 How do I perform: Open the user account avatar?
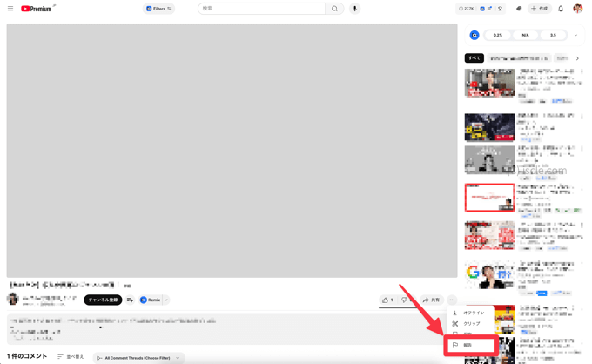pos(577,9)
